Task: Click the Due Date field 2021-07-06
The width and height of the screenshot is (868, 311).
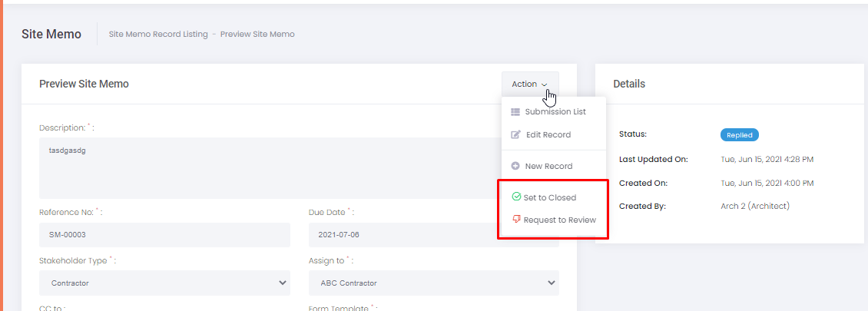Action: (x=433, y=235)
